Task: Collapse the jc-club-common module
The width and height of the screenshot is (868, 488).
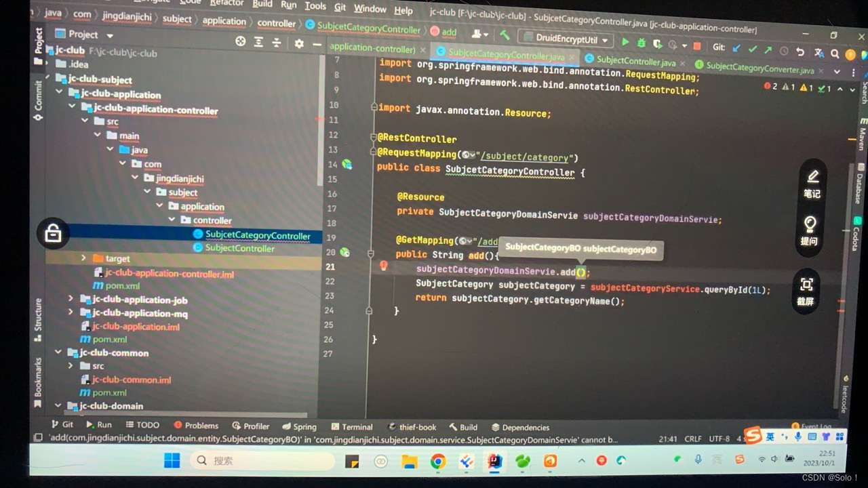Action: click(58, 352)
